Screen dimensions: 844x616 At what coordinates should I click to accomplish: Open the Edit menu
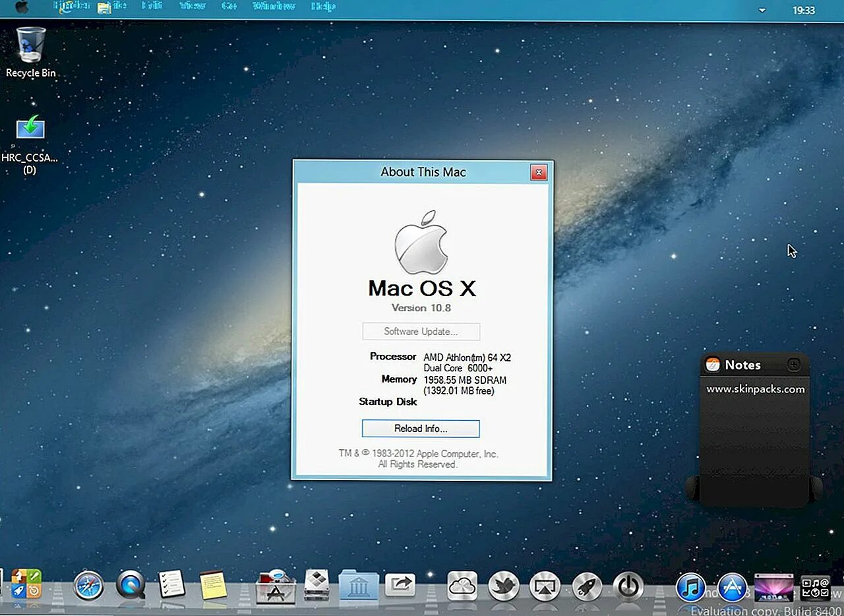153,6
